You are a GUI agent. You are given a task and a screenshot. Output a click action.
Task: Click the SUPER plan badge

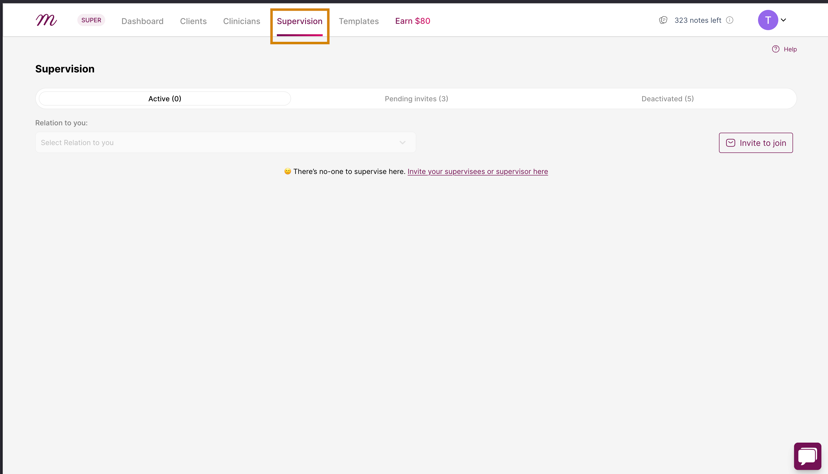click(91, 20)
